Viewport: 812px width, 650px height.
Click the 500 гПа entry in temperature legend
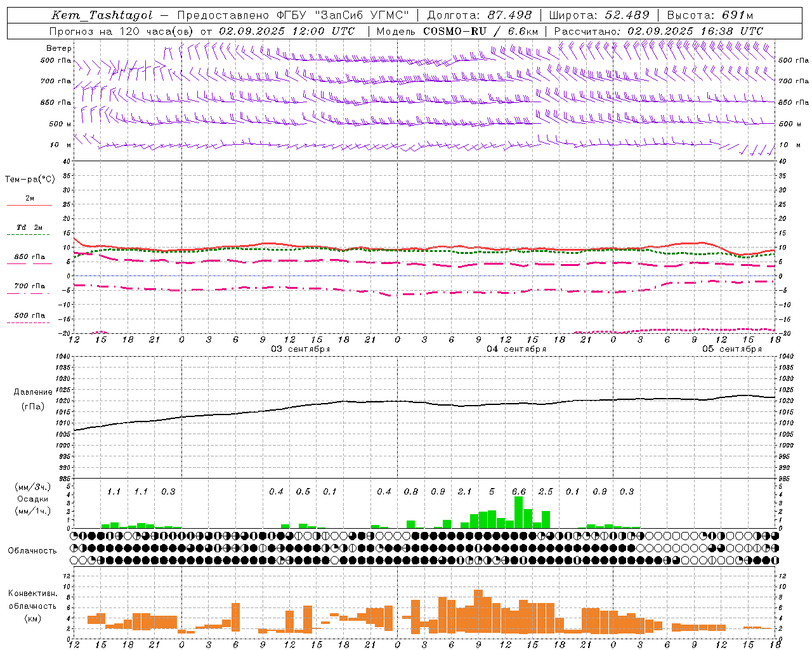pyautogui.click(x=30, y=315)
